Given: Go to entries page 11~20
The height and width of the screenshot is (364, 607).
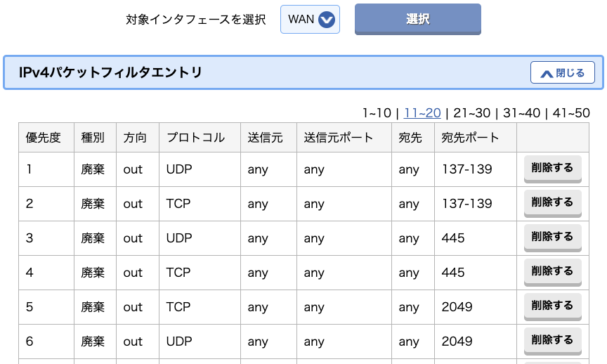Looking at the screenshot, I should (422, 113).
